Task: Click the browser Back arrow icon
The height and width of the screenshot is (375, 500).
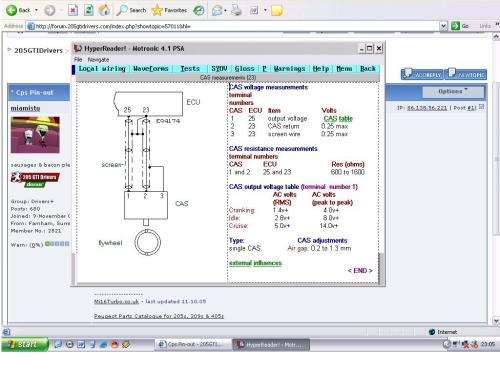Action: (12, 10)
